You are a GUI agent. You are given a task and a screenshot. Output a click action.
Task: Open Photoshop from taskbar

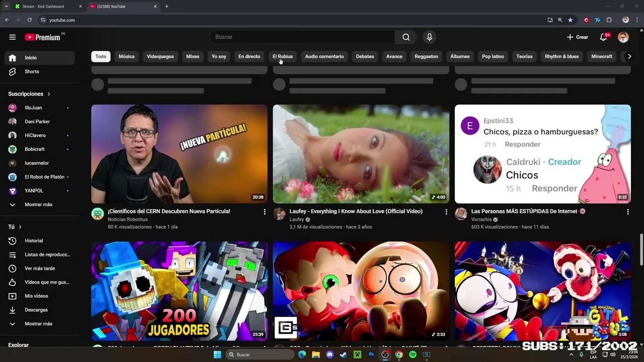click(x=371, y=354)
